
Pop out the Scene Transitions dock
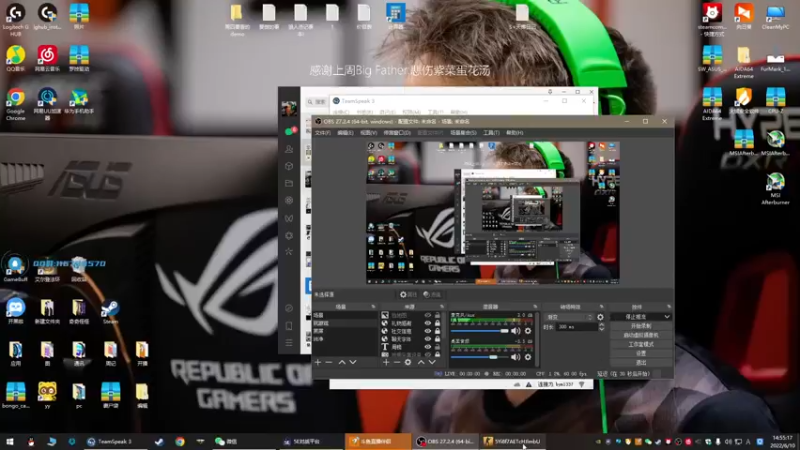point(602,307)
